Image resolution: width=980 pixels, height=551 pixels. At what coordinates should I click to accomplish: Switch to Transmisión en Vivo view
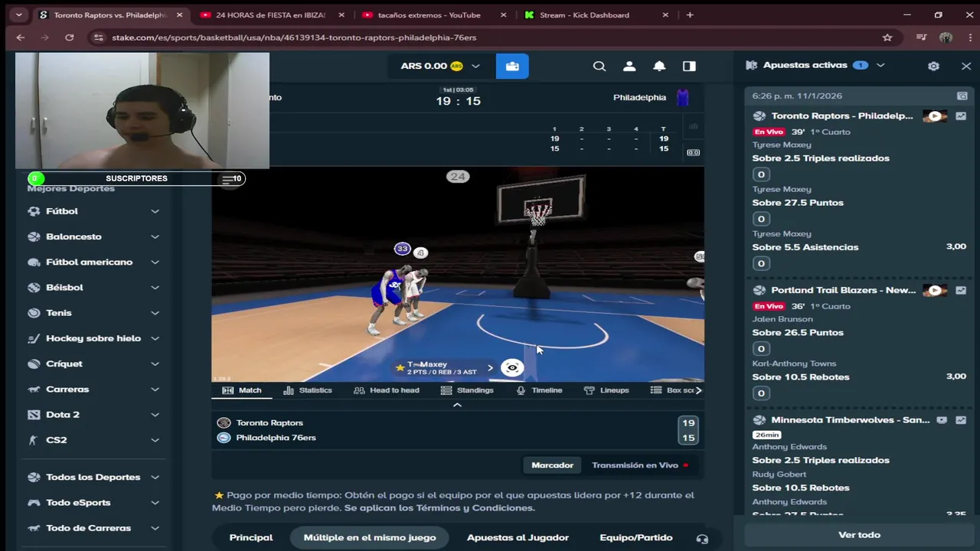pos(640,465)
